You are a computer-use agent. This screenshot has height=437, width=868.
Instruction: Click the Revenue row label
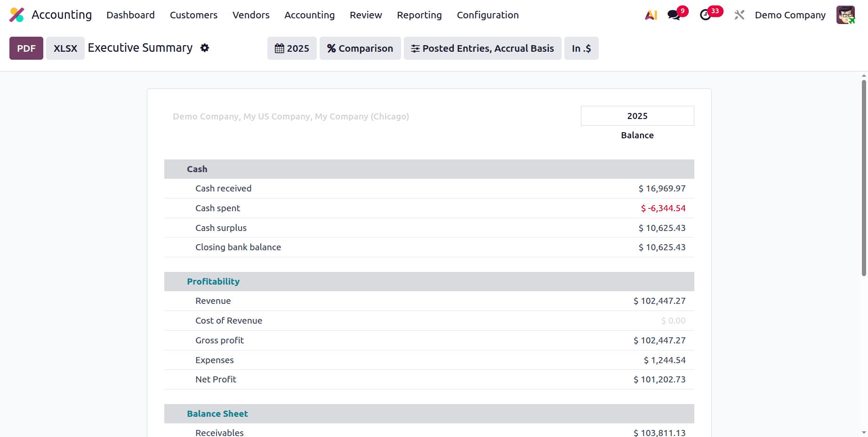click(x=213, y=301)
